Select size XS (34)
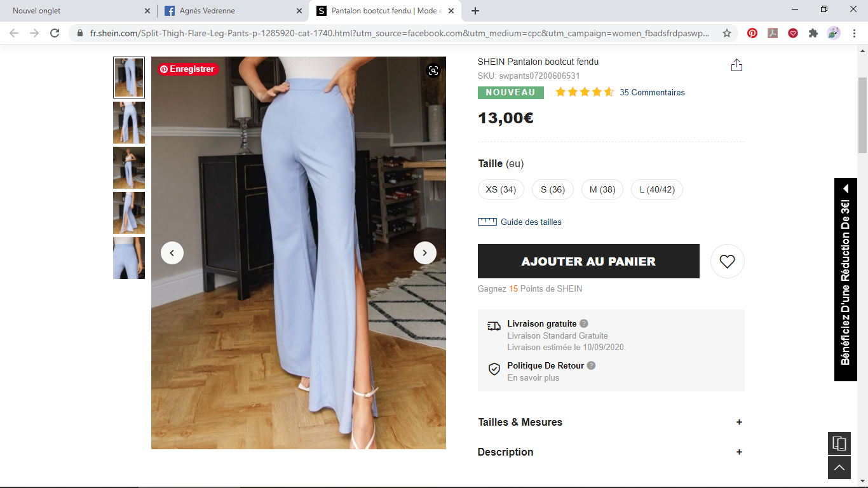868x488 pixels. click(501, 189)
